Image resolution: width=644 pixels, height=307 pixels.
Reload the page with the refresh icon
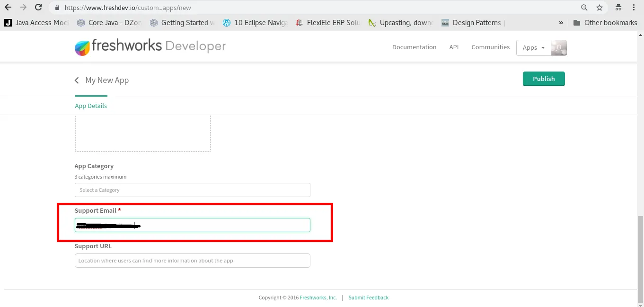tap(38, 8)
